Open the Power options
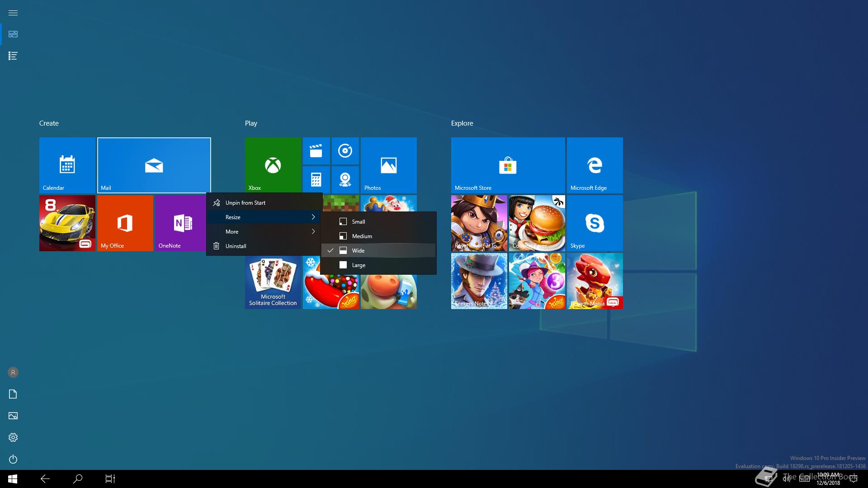The height and width of the screenshot is (488, 868). (x=13, y=459)
